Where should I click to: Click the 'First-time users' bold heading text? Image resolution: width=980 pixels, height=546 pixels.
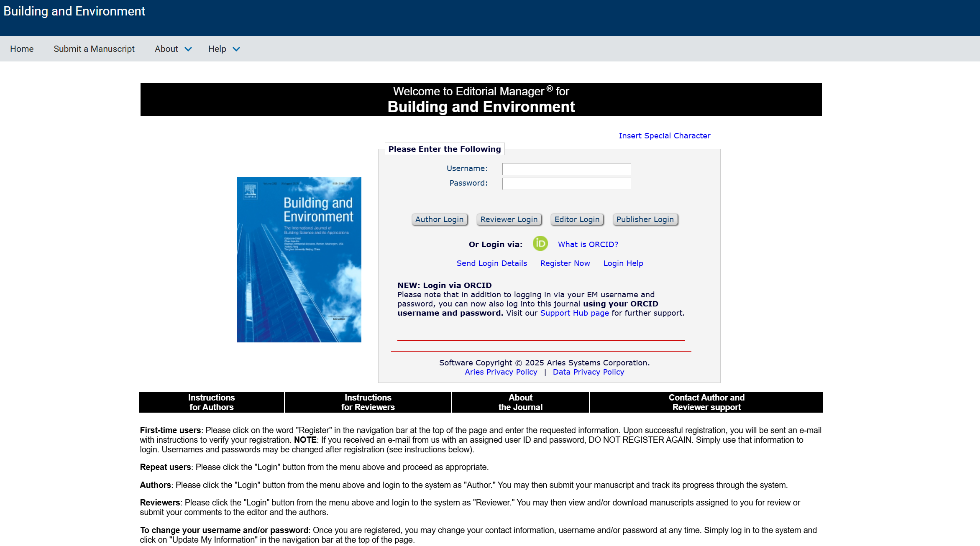point(170,430)
